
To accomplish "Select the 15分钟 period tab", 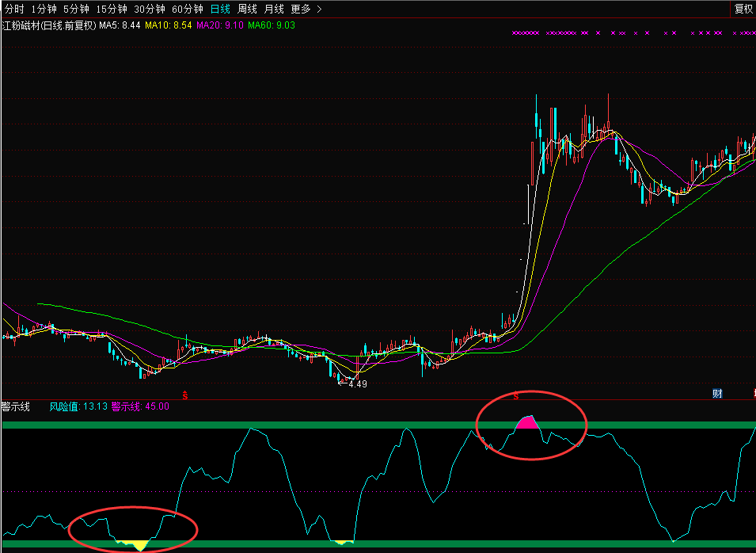I will 112,9.
